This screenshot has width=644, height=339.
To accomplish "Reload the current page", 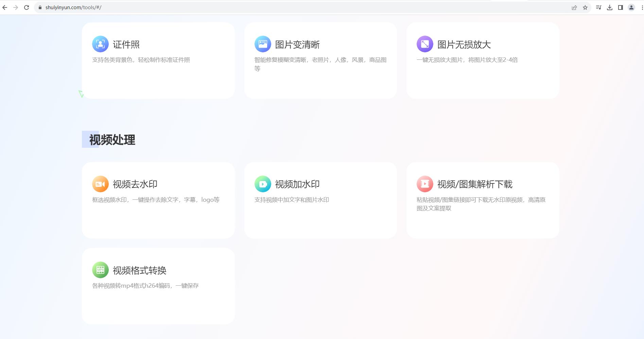I will [x=26, y=7].
